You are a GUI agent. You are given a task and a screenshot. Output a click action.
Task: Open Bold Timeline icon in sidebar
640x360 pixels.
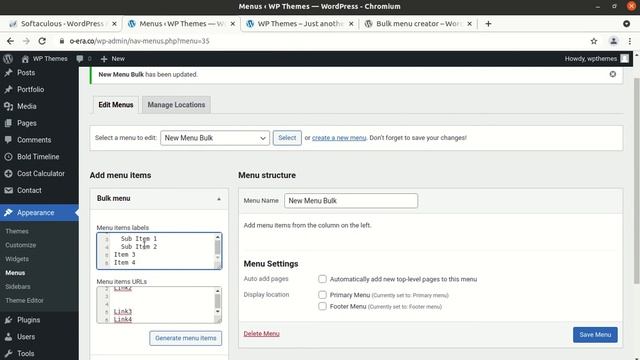click(8, 156)
